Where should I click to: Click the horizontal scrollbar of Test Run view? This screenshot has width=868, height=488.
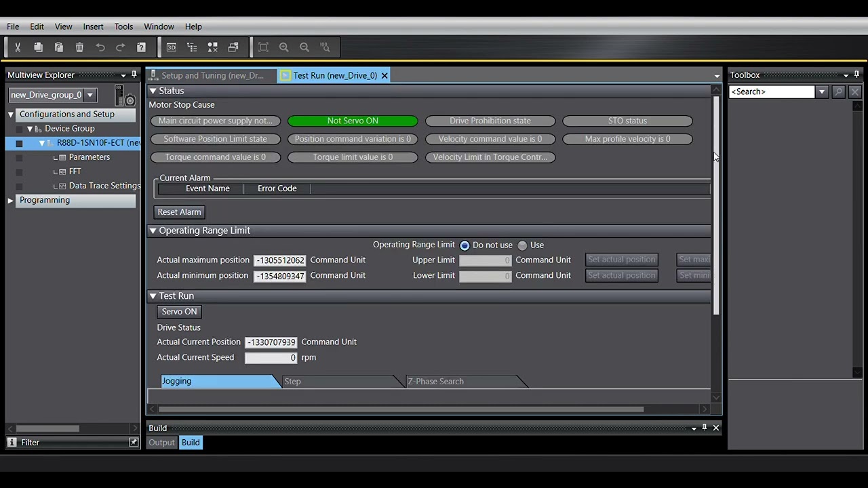pyautogui.click(x=401, y=409)
